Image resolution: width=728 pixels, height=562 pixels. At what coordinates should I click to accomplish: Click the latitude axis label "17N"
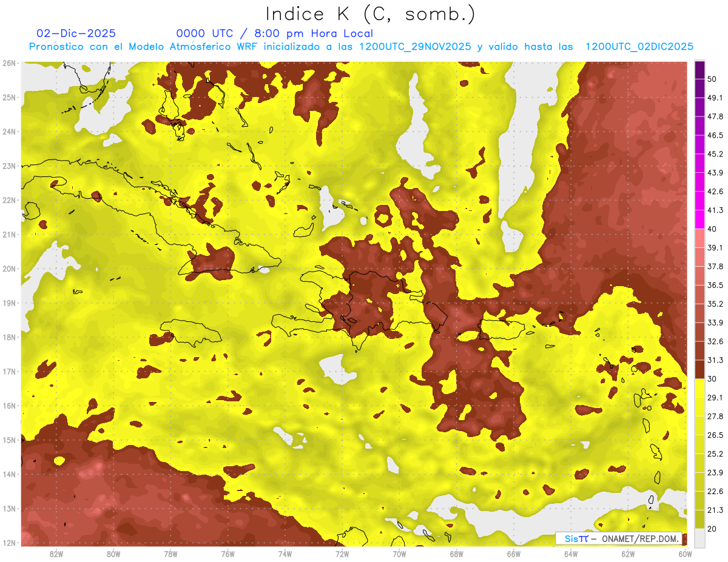pos(9,371)
